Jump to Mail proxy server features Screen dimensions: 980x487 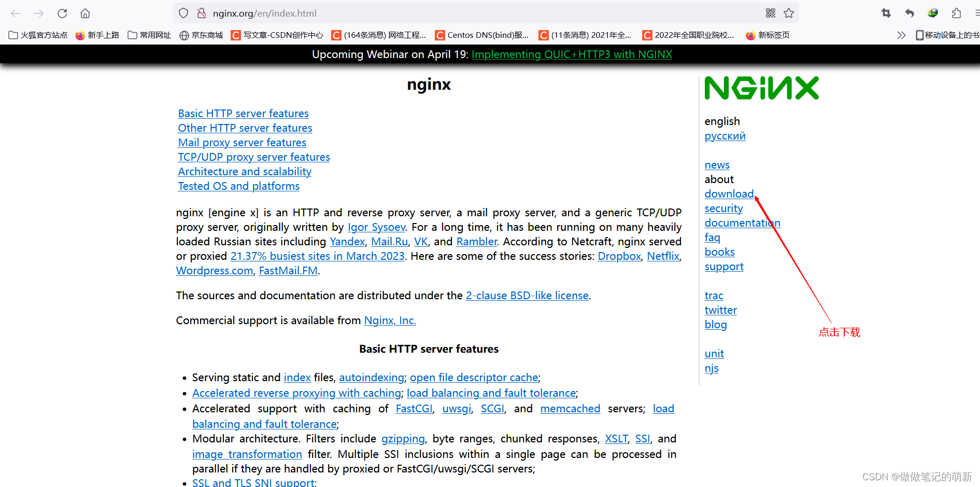[242, 143]
